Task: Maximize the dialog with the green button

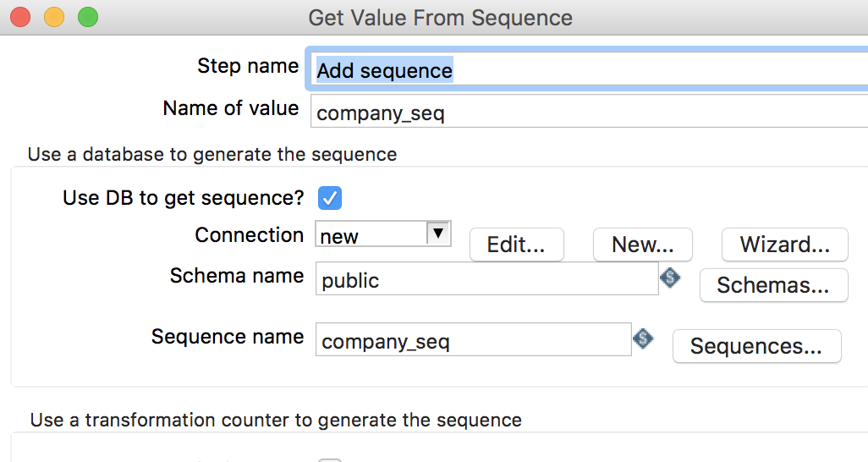Action: pos(87,16)
